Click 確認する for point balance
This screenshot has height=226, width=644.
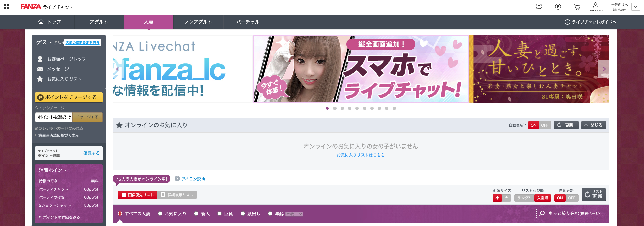tap(91, 153)
